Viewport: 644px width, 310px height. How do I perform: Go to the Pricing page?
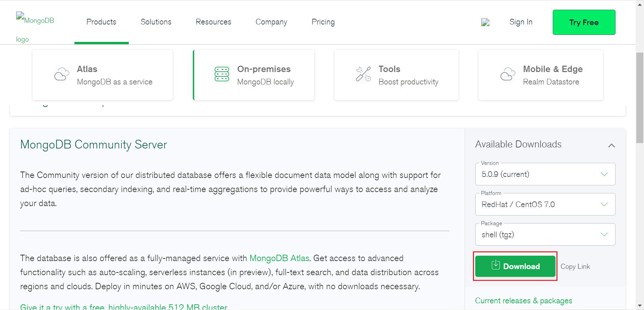[323, 22]
